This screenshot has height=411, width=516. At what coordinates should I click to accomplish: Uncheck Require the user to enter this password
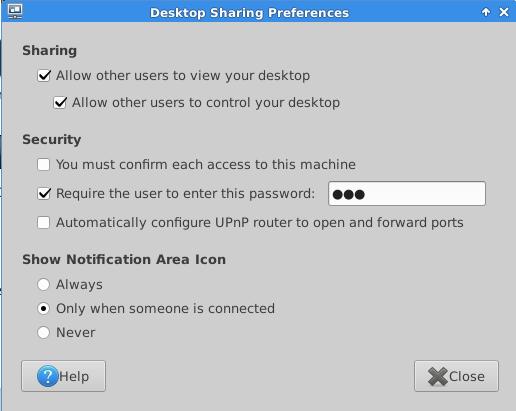click(x=44, y=193)
